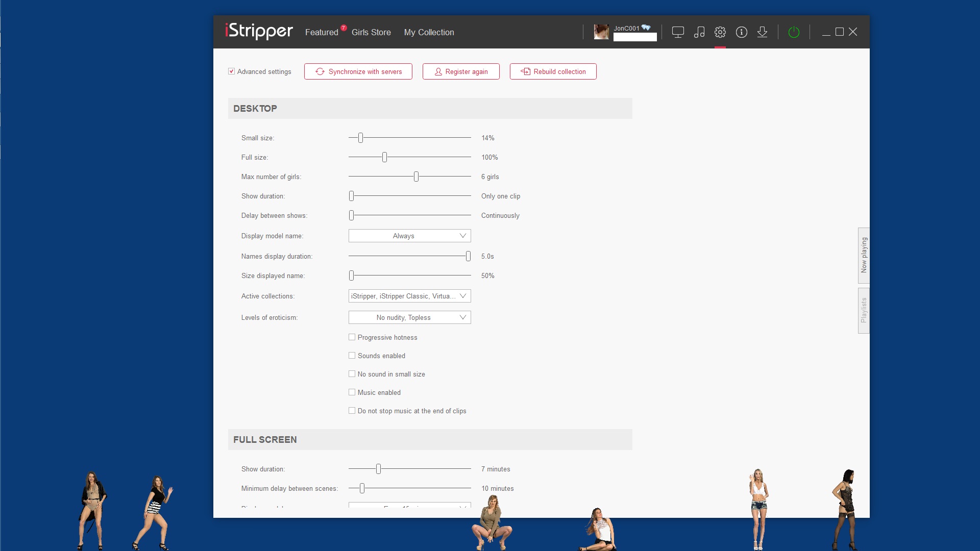Switch to the Girls Store tab
Viewport: 980px width, 551px height.
[371, 32]
